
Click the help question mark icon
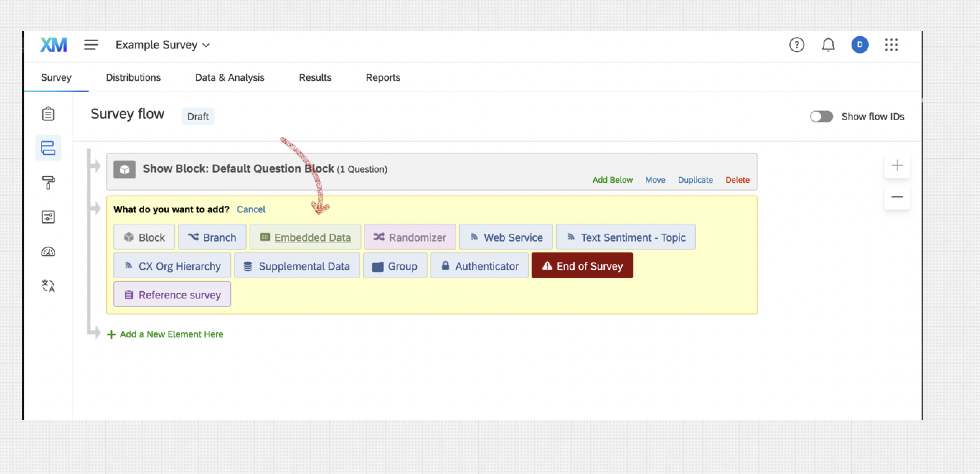pos(796,45)
